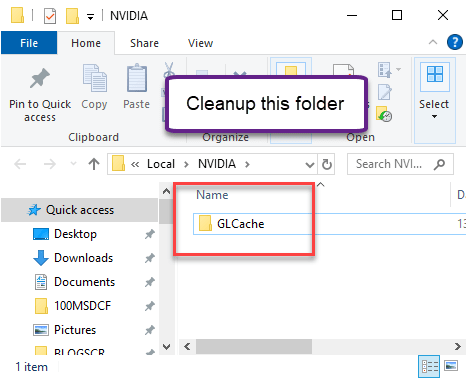Click the Local breadcrumb in address bar
Image resolution: width=467 pixels, height=379 pixels.
pyautogui.click(x=161, y=164)
